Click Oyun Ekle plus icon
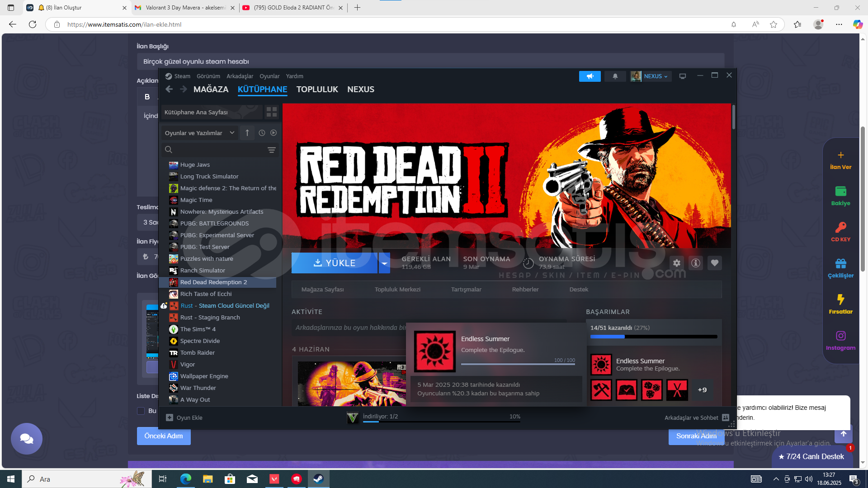Image resolution: width=868 pixels, height=488 pixels. [170, 418]
